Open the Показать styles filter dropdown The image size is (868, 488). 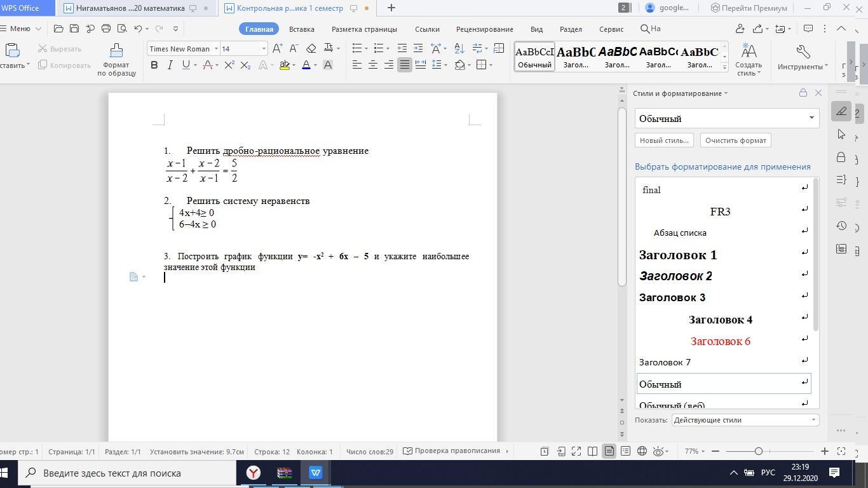(x=745, y=420)
